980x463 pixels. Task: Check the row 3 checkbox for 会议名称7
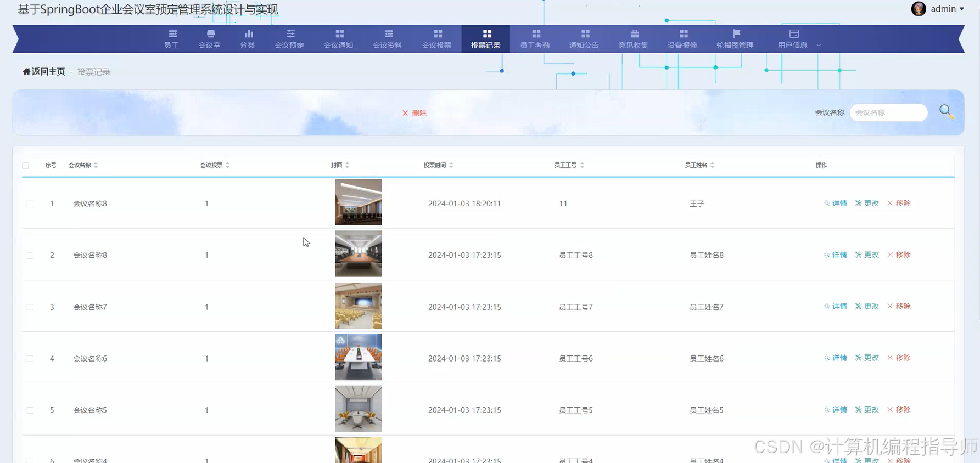pyautogui.click(x=30, y=307)
